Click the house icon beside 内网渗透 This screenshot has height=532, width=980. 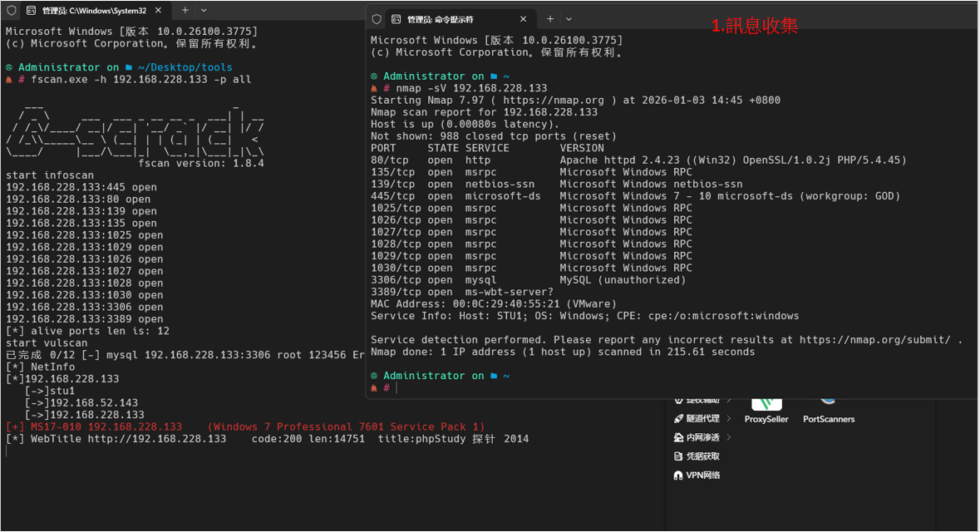[678, 437]
